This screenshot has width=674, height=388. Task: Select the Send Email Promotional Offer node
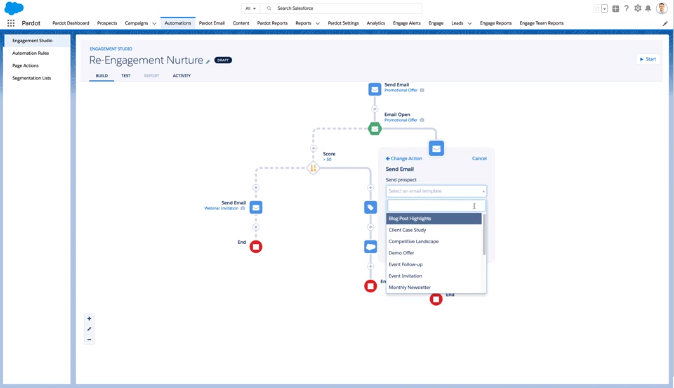coord(375,89)
